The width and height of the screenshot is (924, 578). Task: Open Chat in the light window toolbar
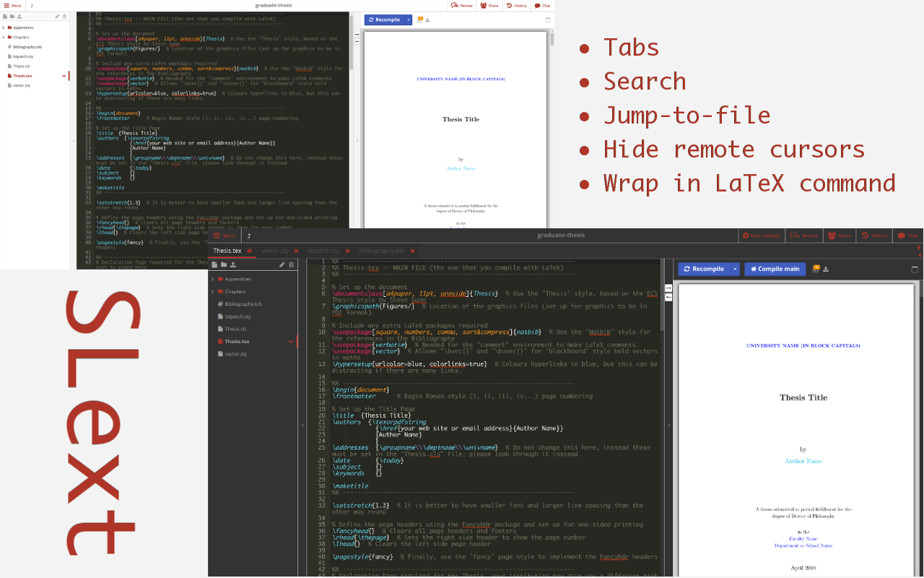(x=543, y=5)
